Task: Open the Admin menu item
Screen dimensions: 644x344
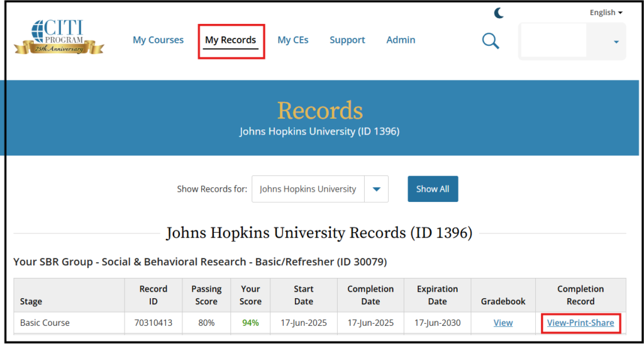Action: pyautogui.click(x=401, y=40)
